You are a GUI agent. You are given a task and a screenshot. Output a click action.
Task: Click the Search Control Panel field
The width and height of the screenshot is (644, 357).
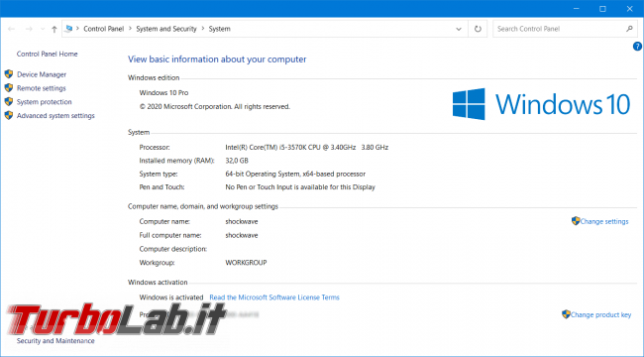coord(565,29)
